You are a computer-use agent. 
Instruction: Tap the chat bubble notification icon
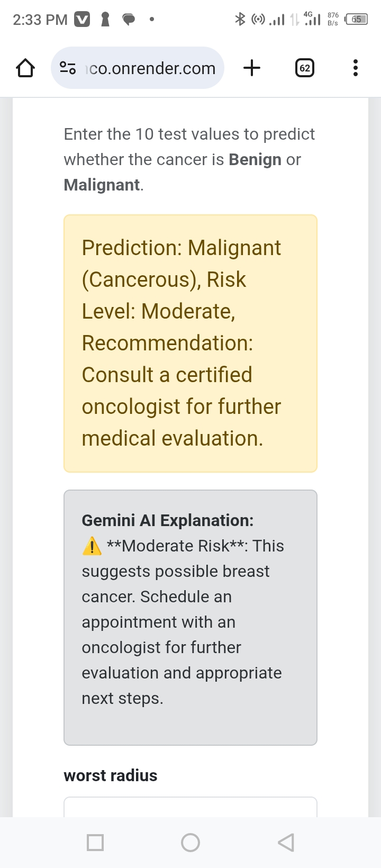[x=129, y=20]
